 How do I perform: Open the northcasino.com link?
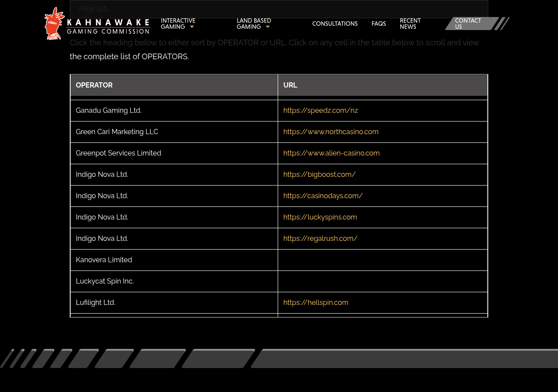pos(331,132)
